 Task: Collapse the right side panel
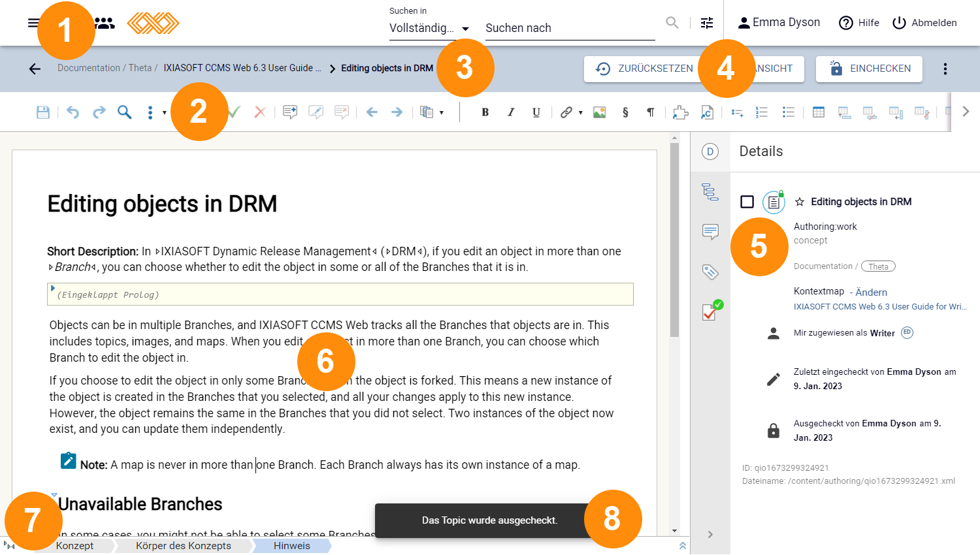click(x=710, y=534)
